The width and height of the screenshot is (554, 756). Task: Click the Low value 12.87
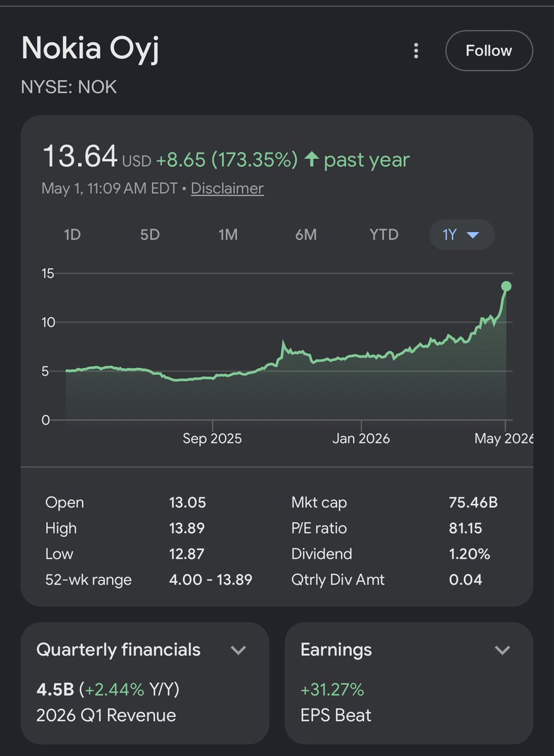[x=187, y=554]
